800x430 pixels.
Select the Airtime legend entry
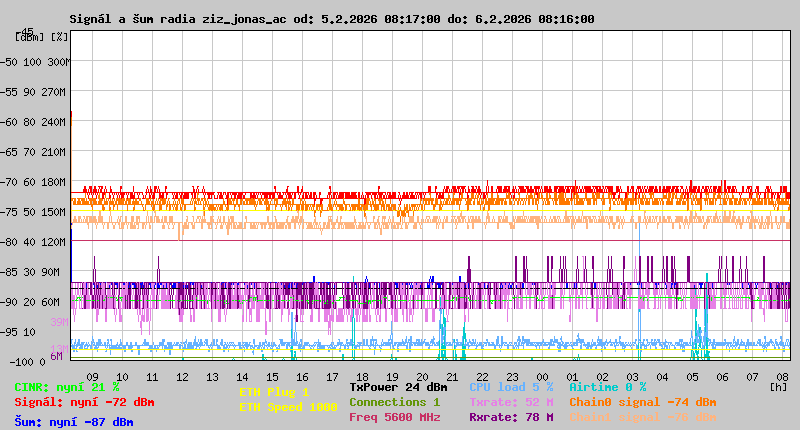click(x=607, y=387)
